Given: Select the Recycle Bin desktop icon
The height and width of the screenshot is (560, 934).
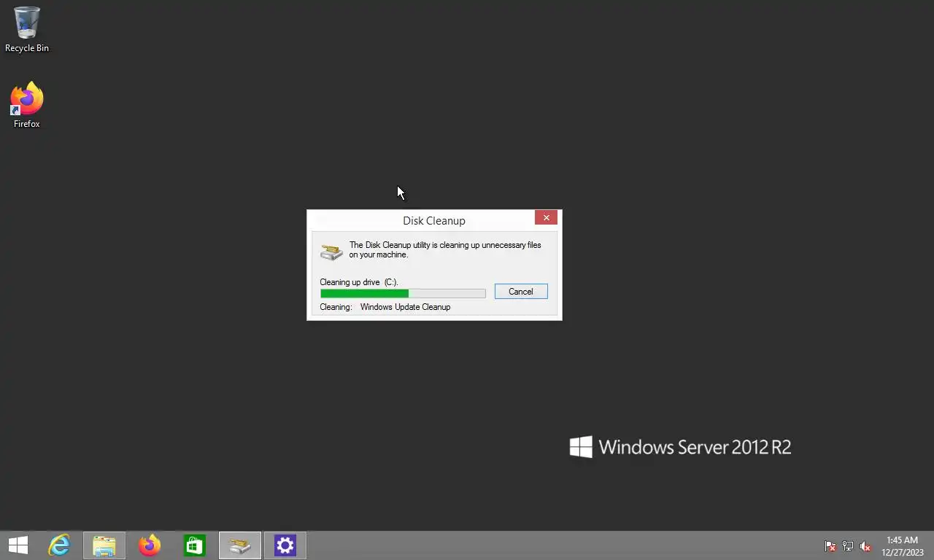Looking at the screenshot, I should click(x=27, y=29).
